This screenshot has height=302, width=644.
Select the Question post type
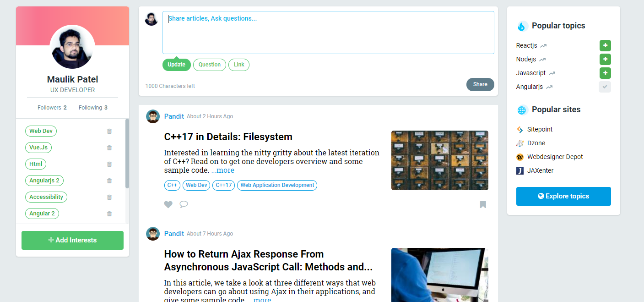pos(210,65)
